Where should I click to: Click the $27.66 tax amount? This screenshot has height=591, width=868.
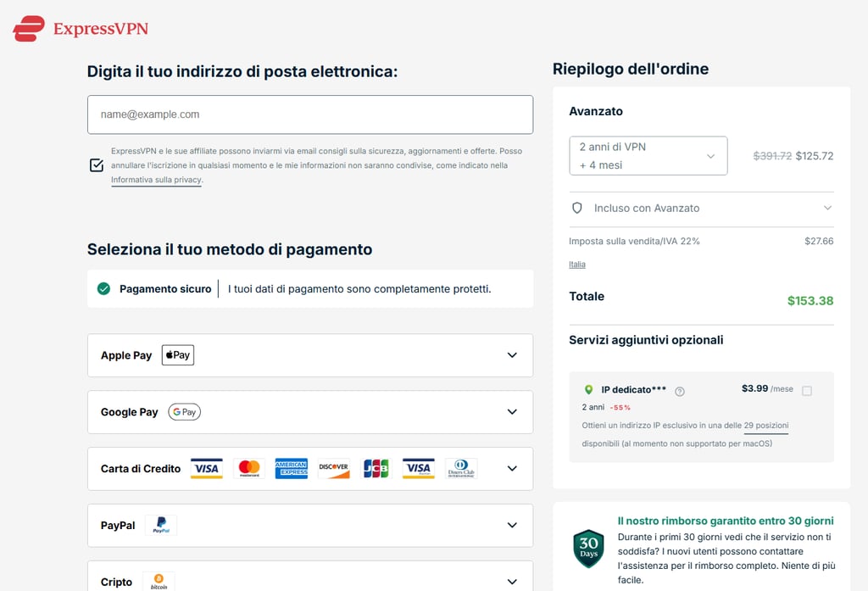coord(819,241)
